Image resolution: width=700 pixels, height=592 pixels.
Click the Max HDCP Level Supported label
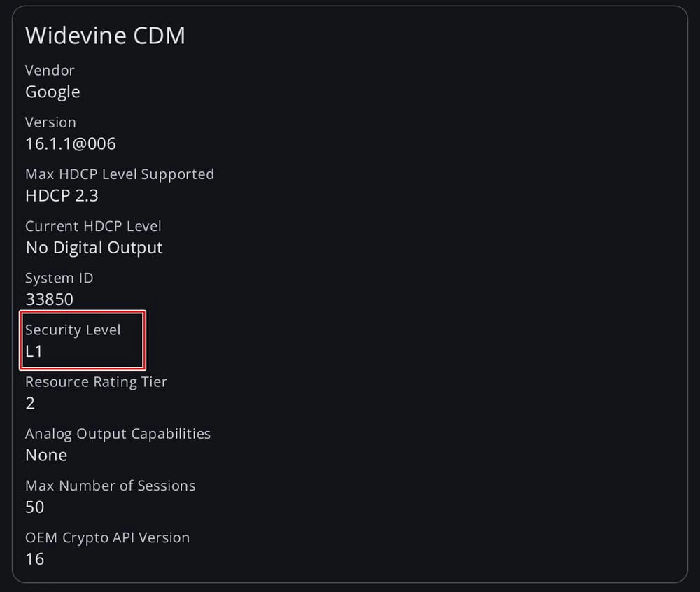tap(120, 174)
